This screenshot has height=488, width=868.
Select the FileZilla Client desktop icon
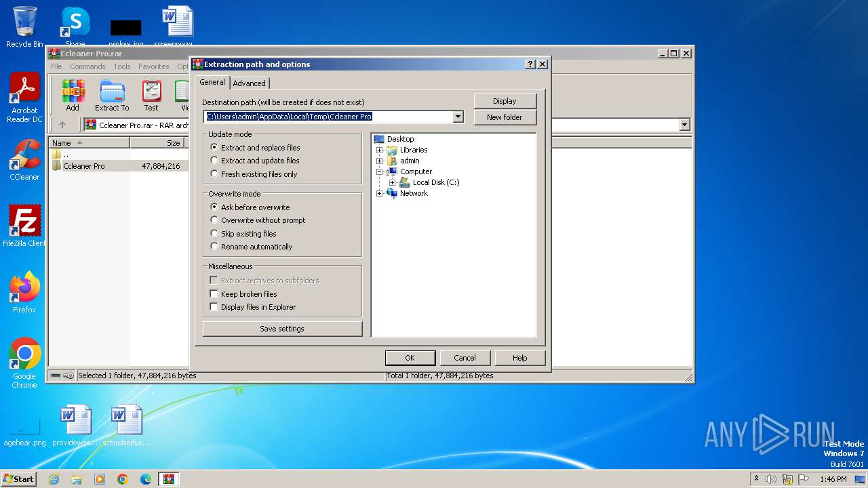tap(24, 226)
